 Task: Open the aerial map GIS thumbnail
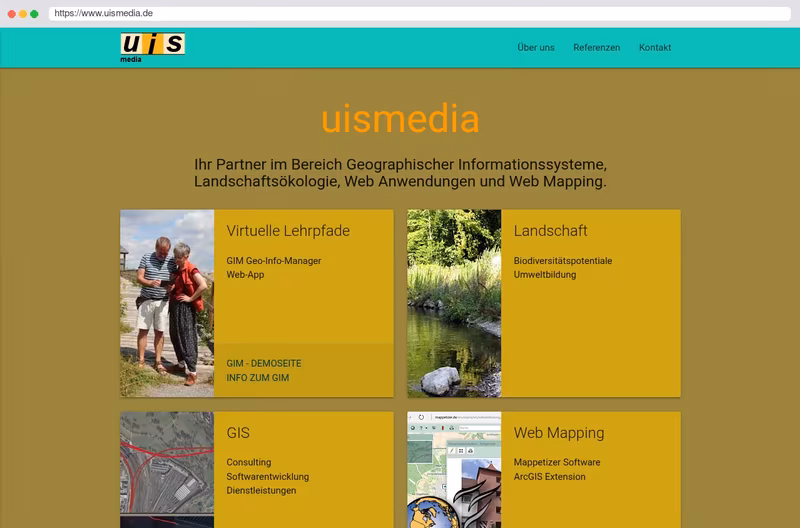point(167,470)
